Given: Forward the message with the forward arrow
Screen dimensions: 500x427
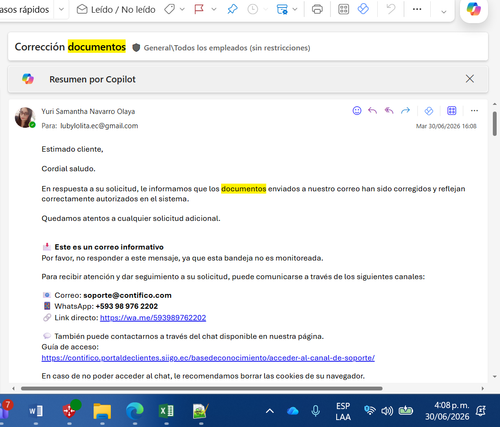Looking at the screenshot, I should pos(405,111).
